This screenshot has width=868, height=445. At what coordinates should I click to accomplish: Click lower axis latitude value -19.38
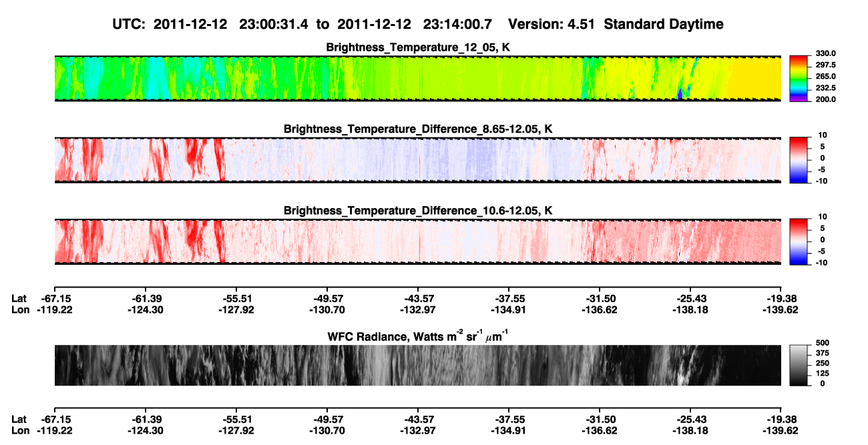781,420
